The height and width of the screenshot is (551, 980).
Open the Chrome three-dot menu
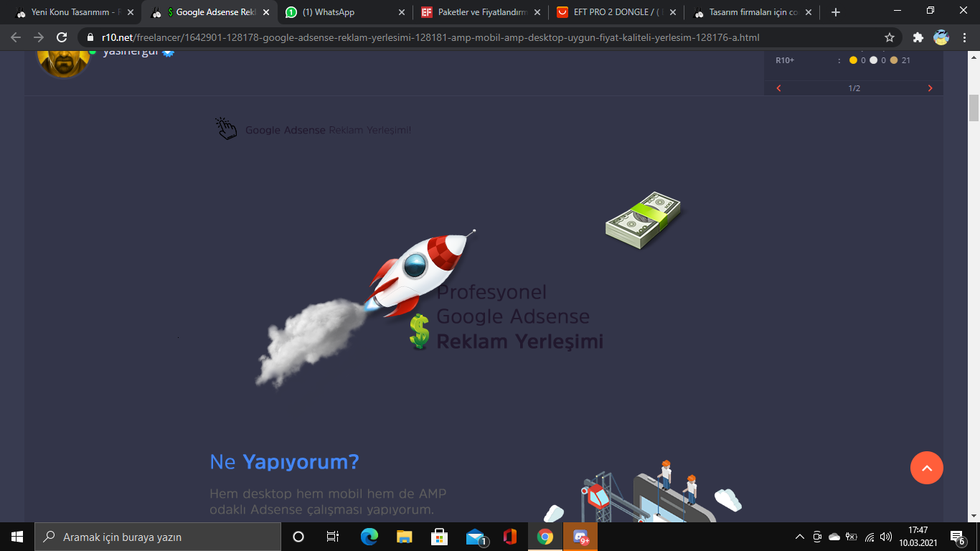[x=963, y=37]
